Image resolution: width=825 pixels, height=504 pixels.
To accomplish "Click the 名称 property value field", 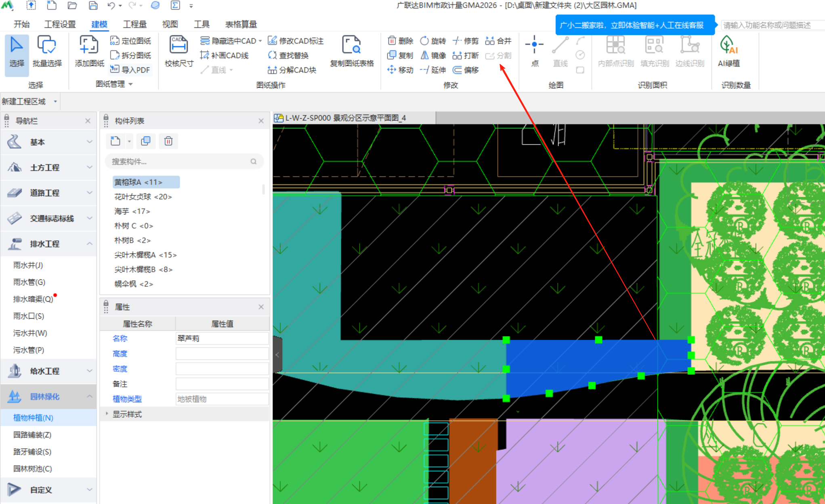I will (x=222, y=338).
